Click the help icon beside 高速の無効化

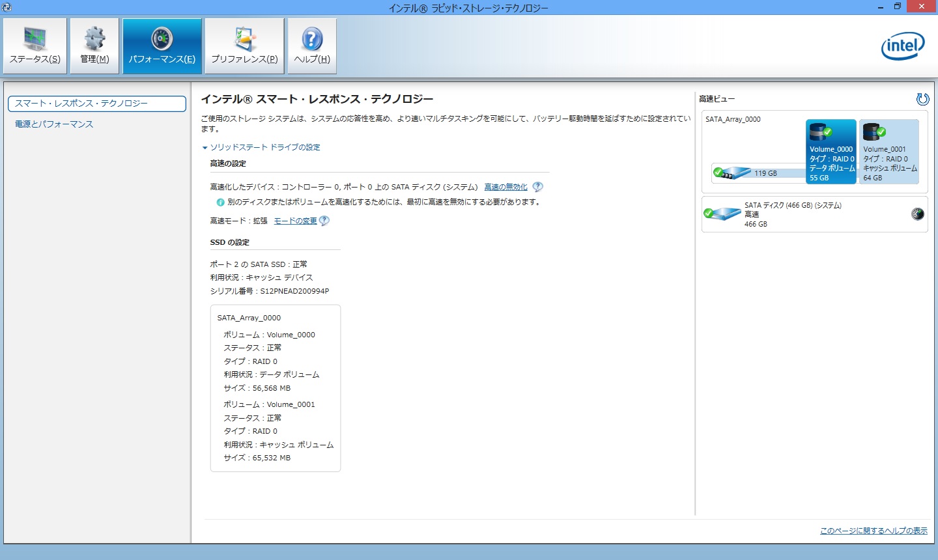537,187
